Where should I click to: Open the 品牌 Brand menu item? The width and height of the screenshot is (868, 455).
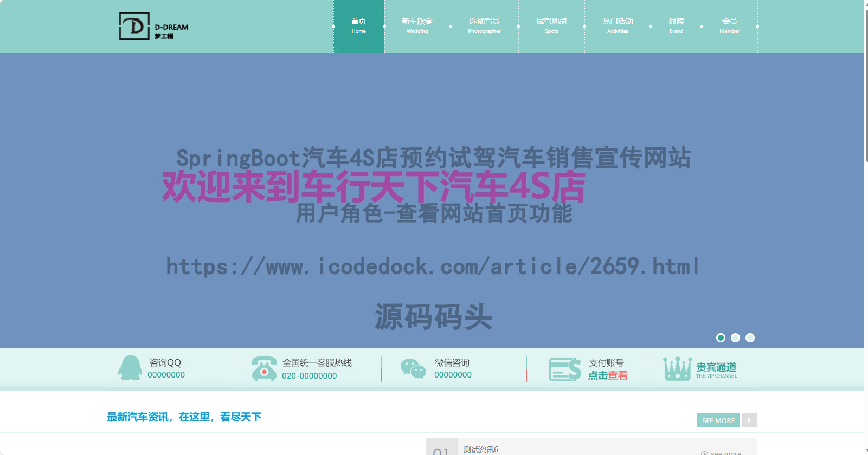[x=676, y=26]
